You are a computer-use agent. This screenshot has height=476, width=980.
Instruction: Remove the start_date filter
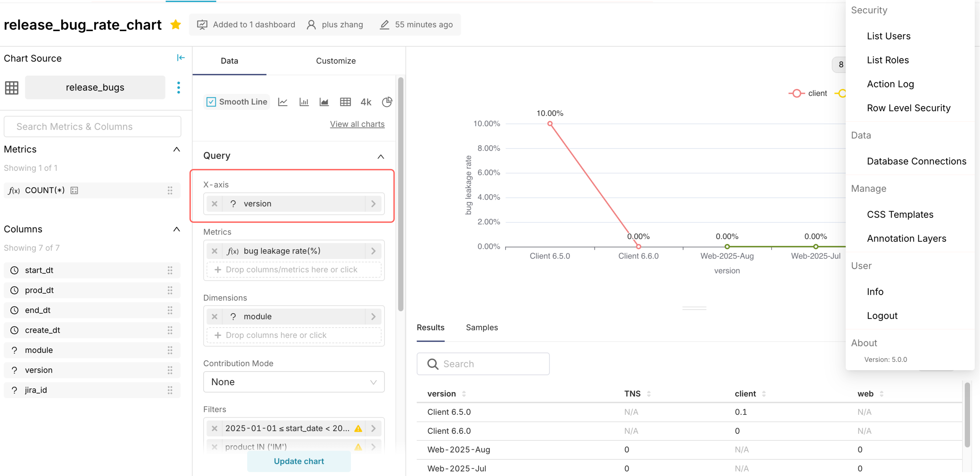tap(214, 428)
